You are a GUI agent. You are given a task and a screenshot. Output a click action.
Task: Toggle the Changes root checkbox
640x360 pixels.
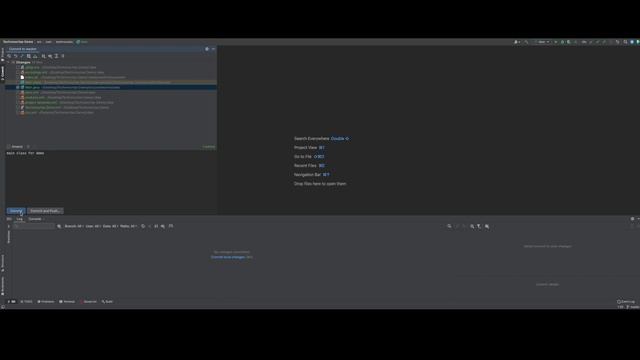[x=13, y=62]
